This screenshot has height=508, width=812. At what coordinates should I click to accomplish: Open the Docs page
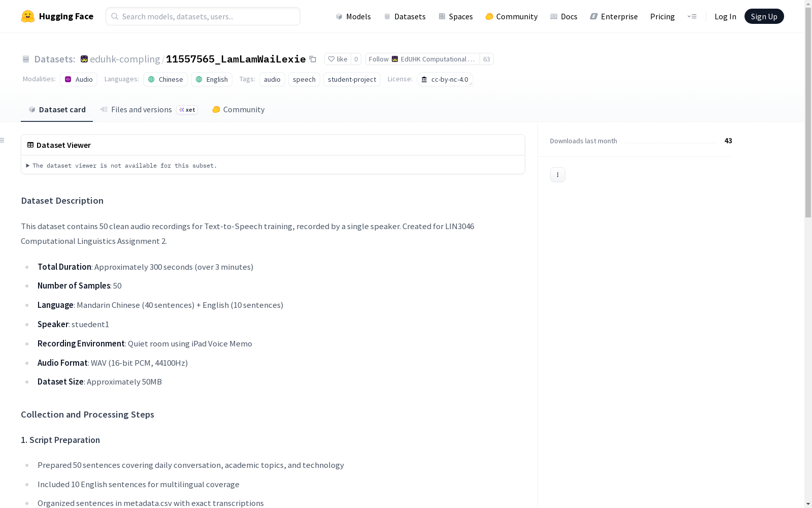point(564,16)
